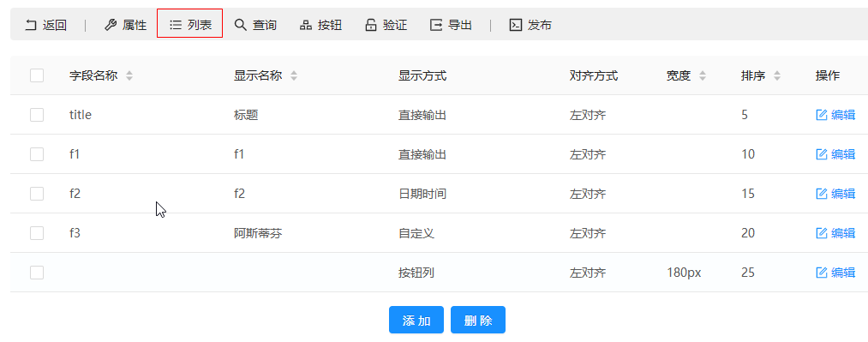Click edit icon in title row
The width and height of the screenshot is (868, 342).
[x=822, y=115]
